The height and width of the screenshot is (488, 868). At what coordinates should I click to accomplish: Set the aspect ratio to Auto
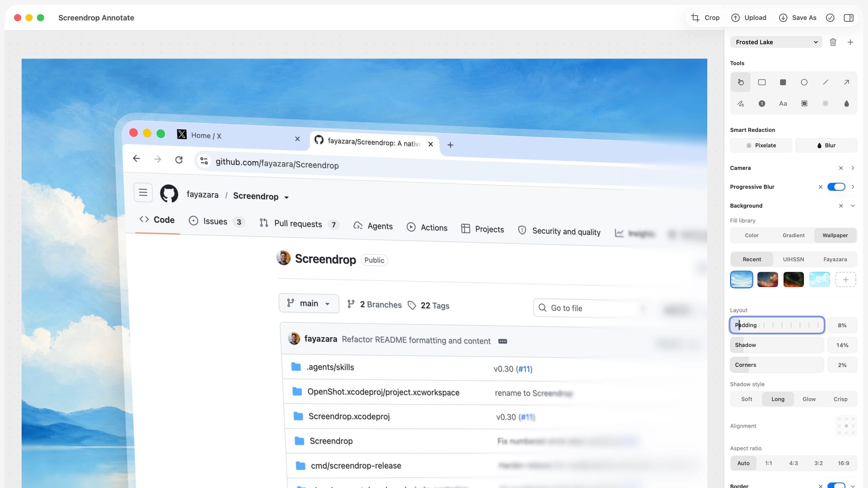(x=743, y=463)
